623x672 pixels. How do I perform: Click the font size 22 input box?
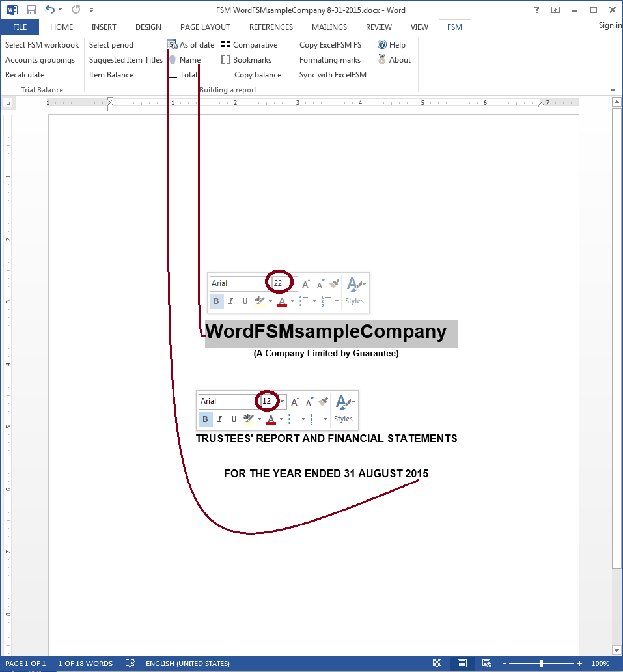[282, 283]
